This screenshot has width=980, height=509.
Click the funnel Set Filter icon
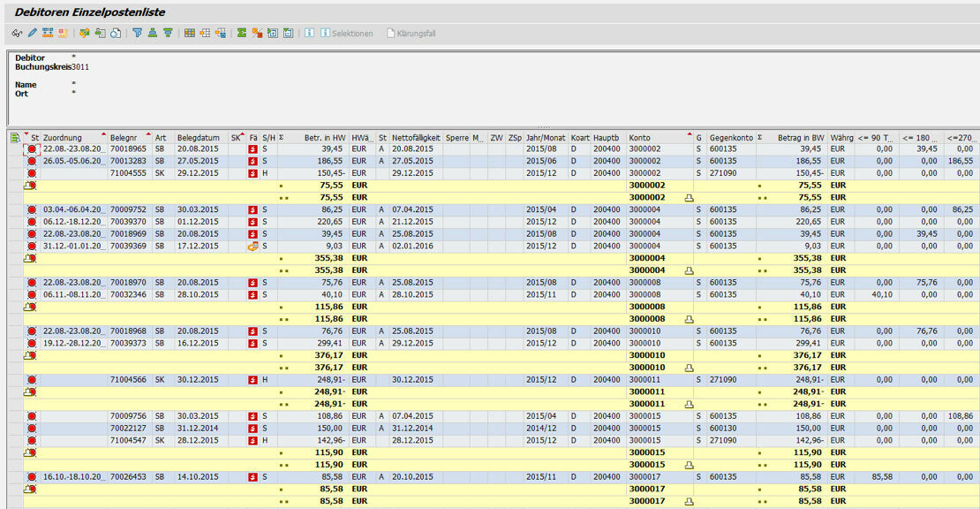[x=137, y=34]
